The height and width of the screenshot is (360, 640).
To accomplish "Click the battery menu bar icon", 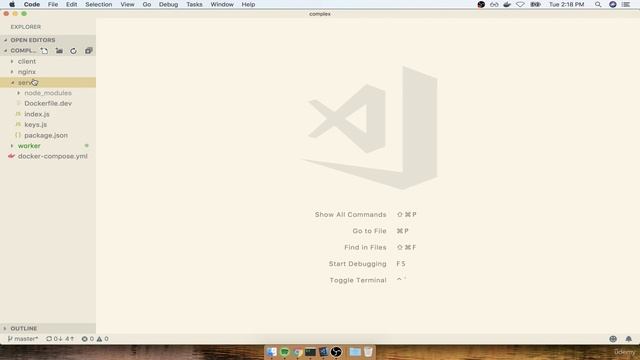I will point(536,4).
